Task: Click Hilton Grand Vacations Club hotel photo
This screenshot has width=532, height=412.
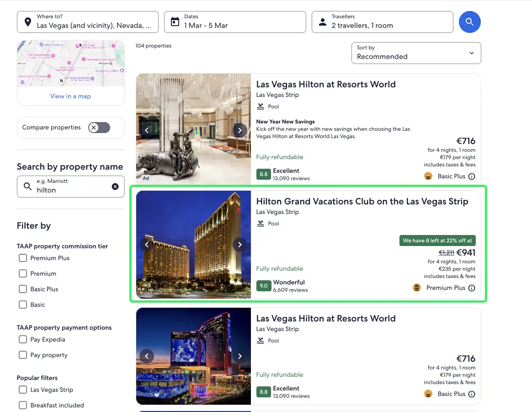Action: [193, 245]
